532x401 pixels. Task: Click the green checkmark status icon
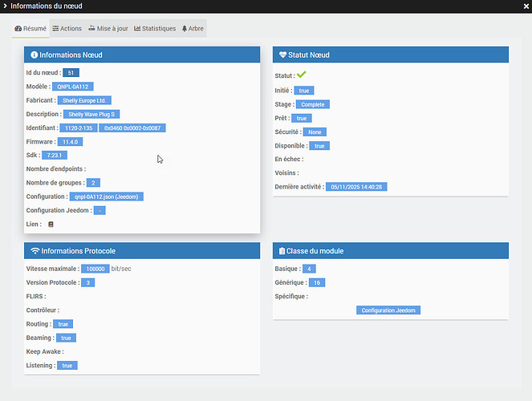[x=301, y=75]
